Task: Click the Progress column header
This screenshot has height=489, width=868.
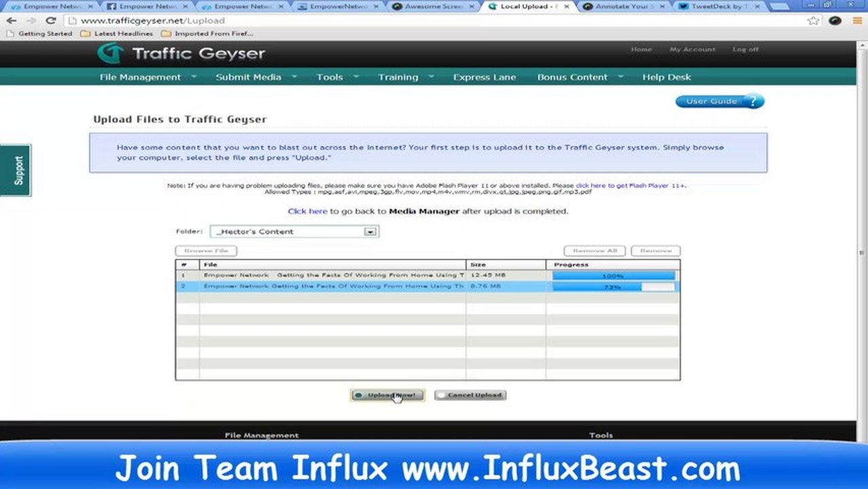Action: [613, 265]
